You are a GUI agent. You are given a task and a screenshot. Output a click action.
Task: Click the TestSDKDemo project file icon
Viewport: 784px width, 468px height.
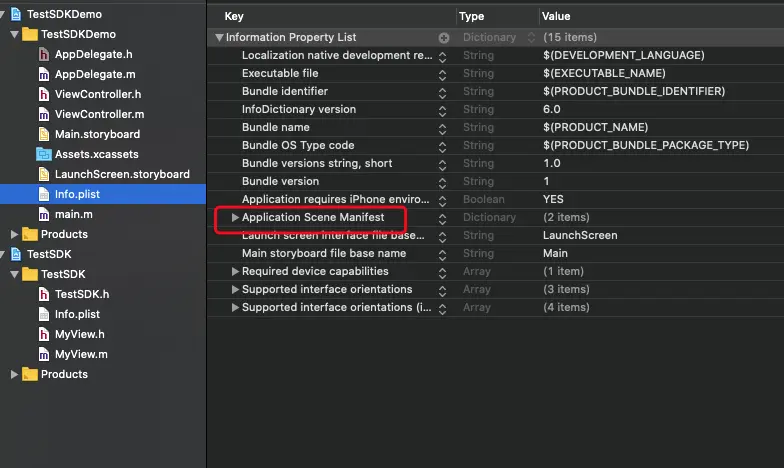[x=16, y=14]
